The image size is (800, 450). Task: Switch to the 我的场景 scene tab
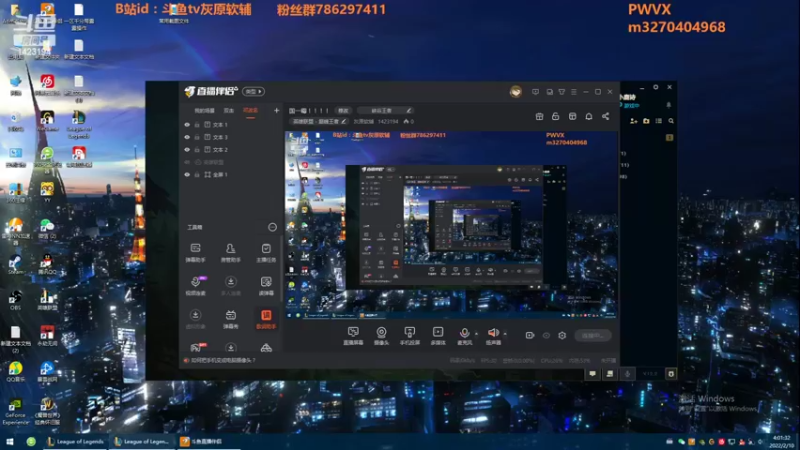coord(204,110)
